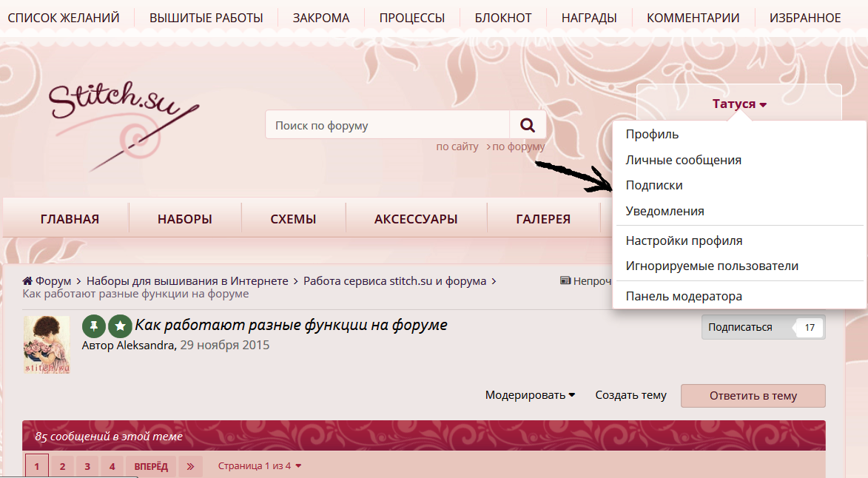
Task: Expand 'Страница 1 из 4' page selector
Action: 259,466
